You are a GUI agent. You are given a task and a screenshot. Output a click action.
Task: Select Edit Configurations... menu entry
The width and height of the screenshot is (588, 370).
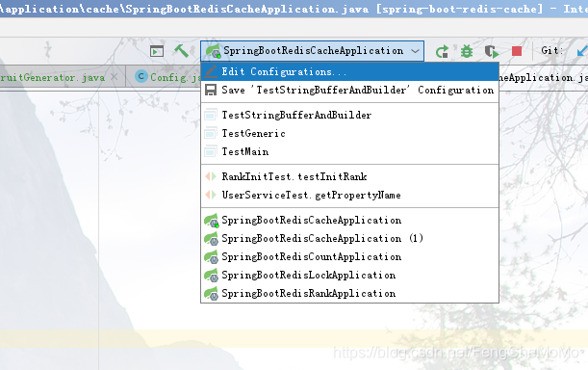coord(349,71)
